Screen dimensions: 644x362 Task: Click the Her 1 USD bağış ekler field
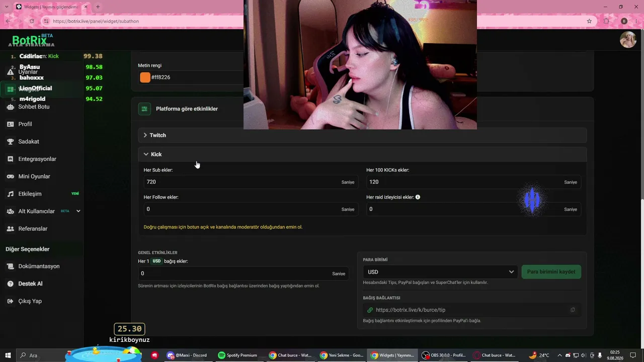(x=244, y=274)
